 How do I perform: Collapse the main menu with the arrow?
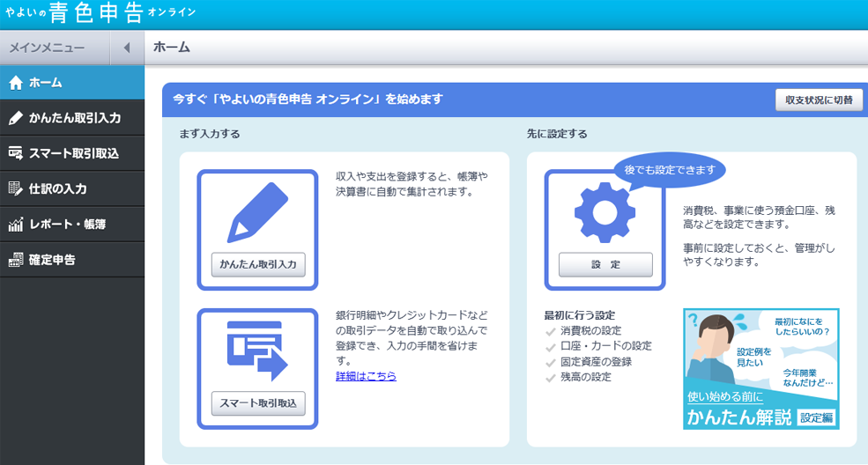pyautogui.click(x=127, y=48)
